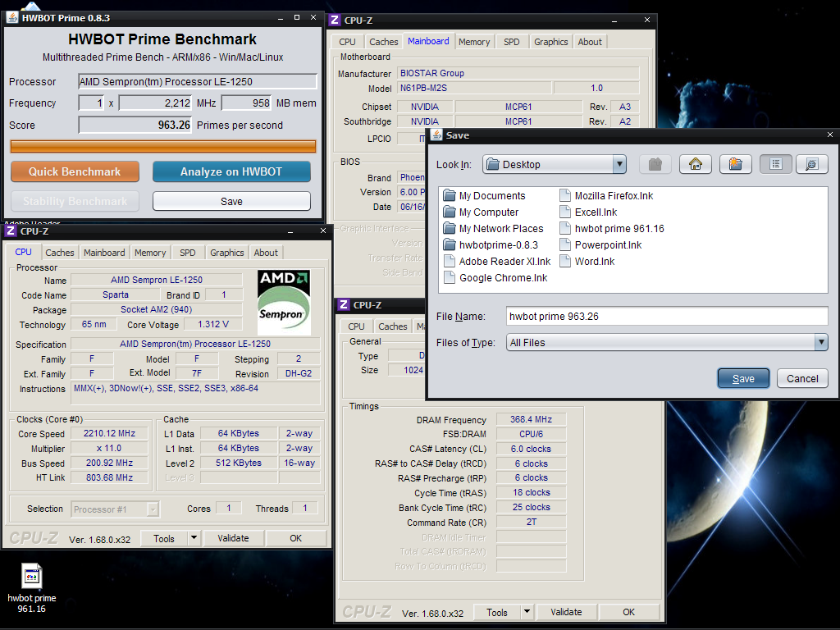
Task: Click Validate in CPU-Z CPU window
Action: coord(233,538)
